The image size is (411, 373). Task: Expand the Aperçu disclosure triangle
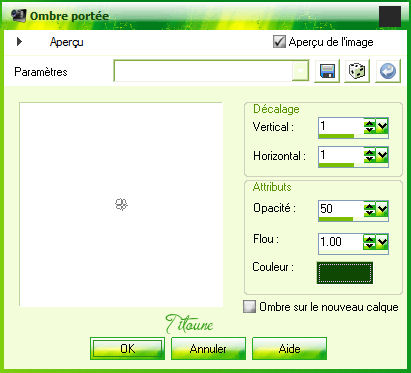point(19,42)
